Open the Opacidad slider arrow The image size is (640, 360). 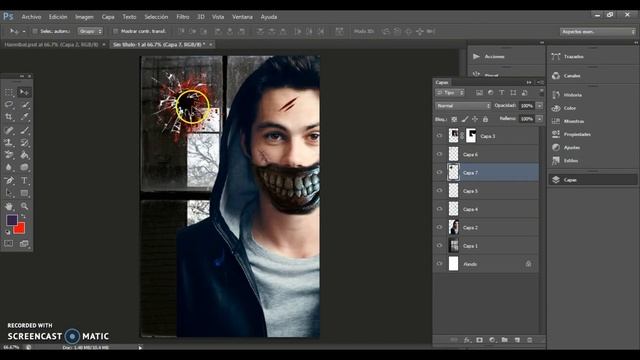pyautogui.click(x=539, y=106)
